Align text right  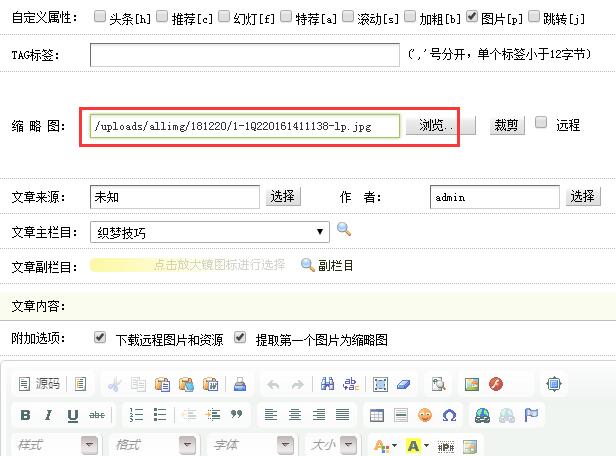319,415
